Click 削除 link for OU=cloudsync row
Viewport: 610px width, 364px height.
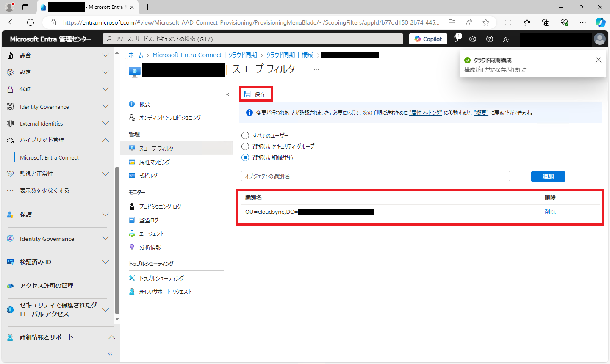point(550,212)
